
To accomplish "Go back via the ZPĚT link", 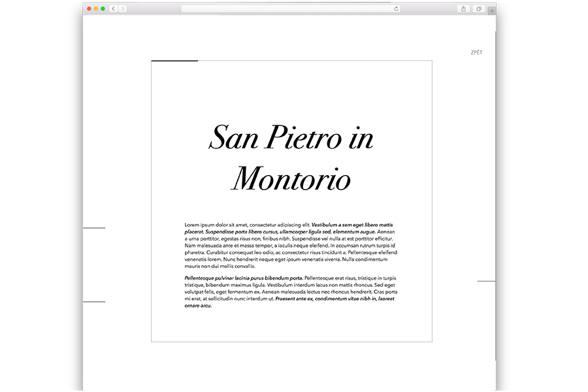I will pyautogui.click(x=476, y=52).
